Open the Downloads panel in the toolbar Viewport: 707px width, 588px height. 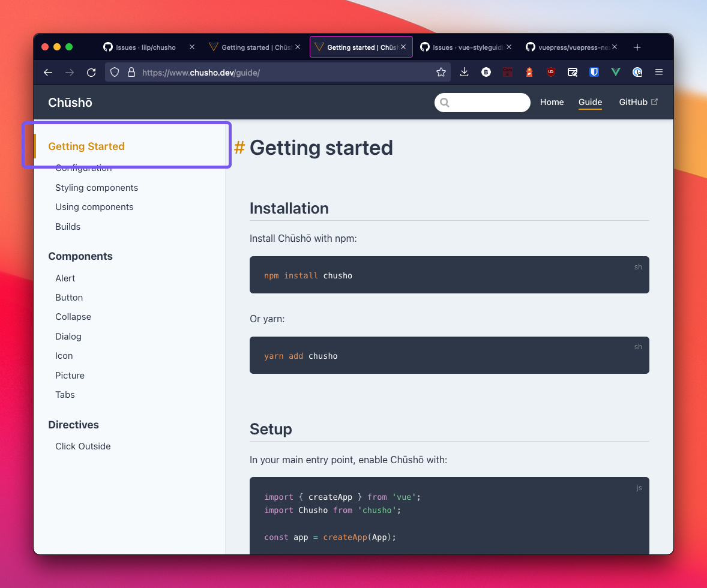point(464,72)
